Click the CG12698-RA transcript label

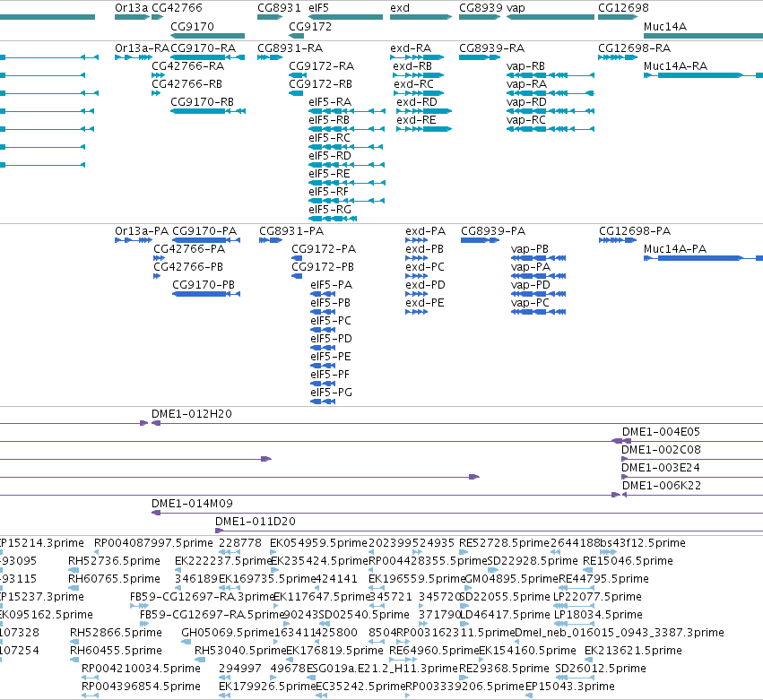tap(635, 48)
